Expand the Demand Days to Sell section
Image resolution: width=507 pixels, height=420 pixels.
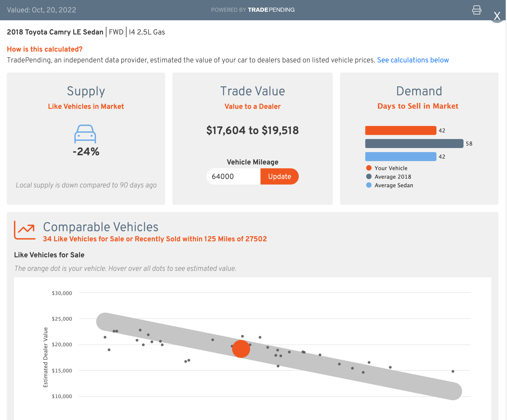[419, 91]
